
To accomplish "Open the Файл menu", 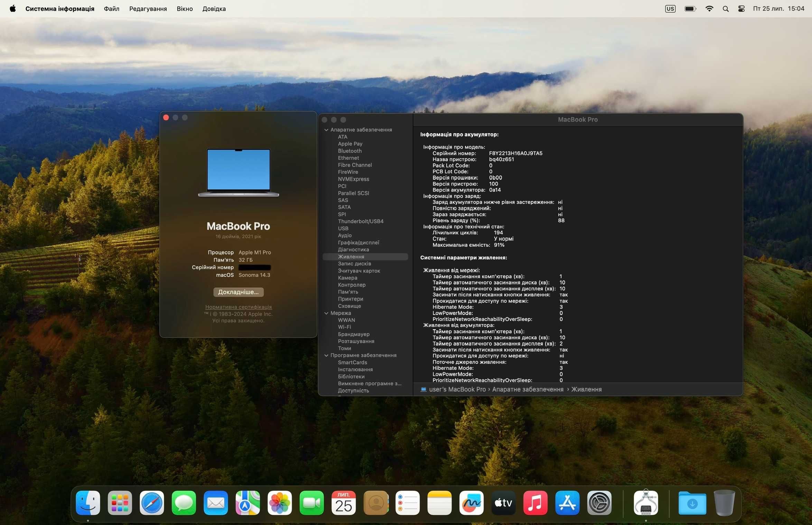I will point(112,9).
